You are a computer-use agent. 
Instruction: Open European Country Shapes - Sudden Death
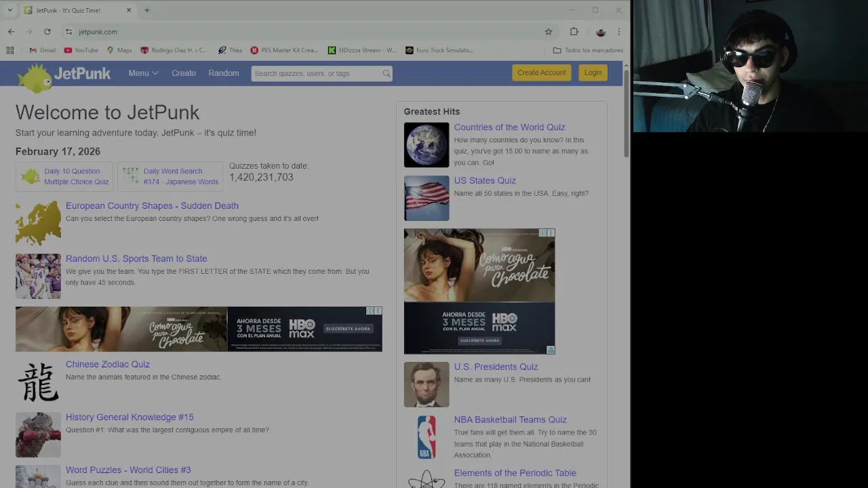coord(152,205)
